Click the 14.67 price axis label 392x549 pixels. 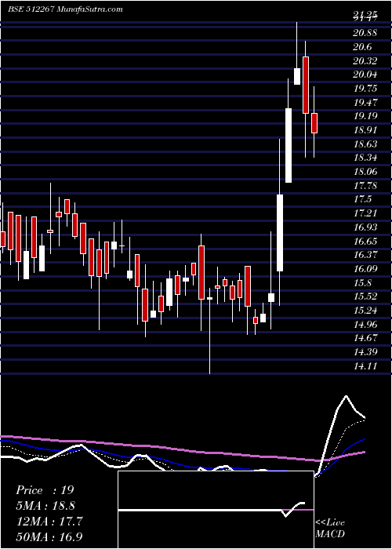[365, 339]
